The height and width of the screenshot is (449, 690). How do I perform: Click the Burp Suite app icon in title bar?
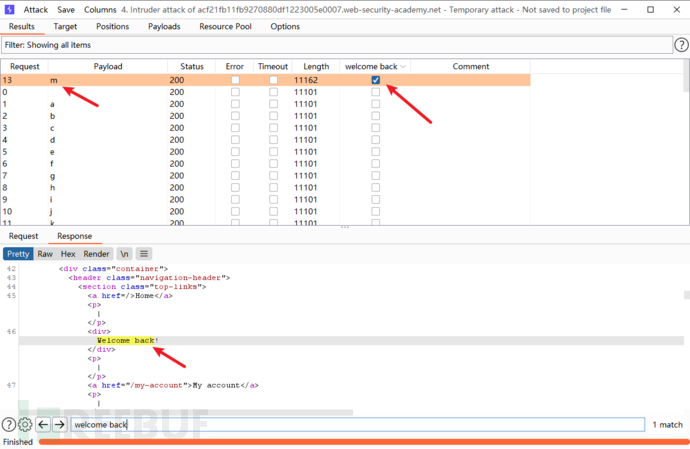[9, 9]
